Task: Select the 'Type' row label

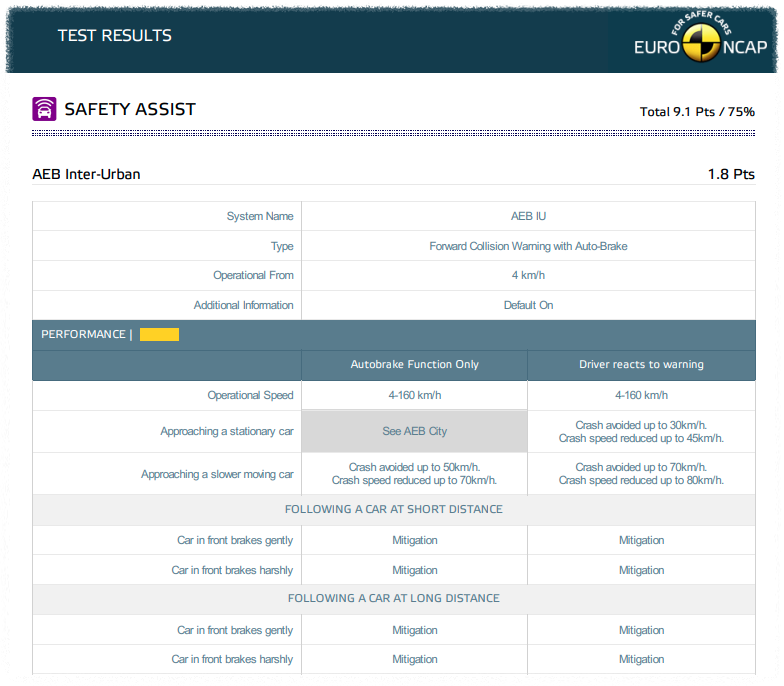Action: pos(282,246)
